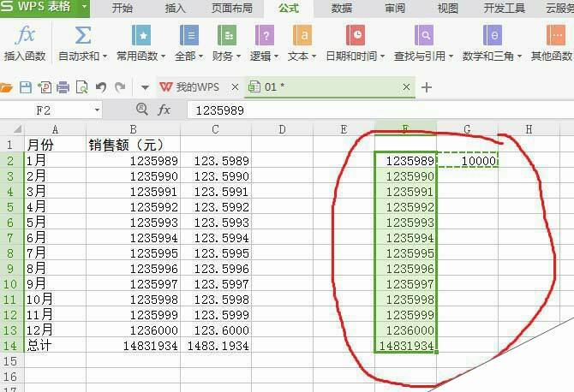Select column B header
The height and width of the screenshot is (392, 574).
click(x=134, y=129)
